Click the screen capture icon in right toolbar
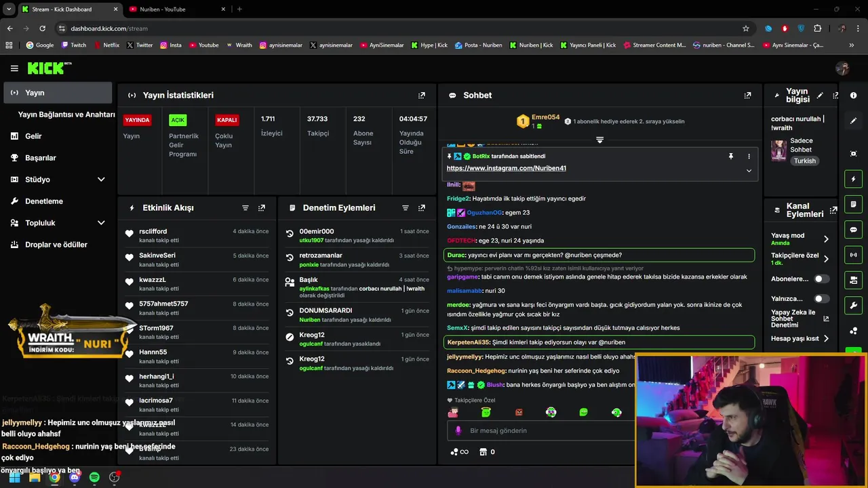 point(853,154)
